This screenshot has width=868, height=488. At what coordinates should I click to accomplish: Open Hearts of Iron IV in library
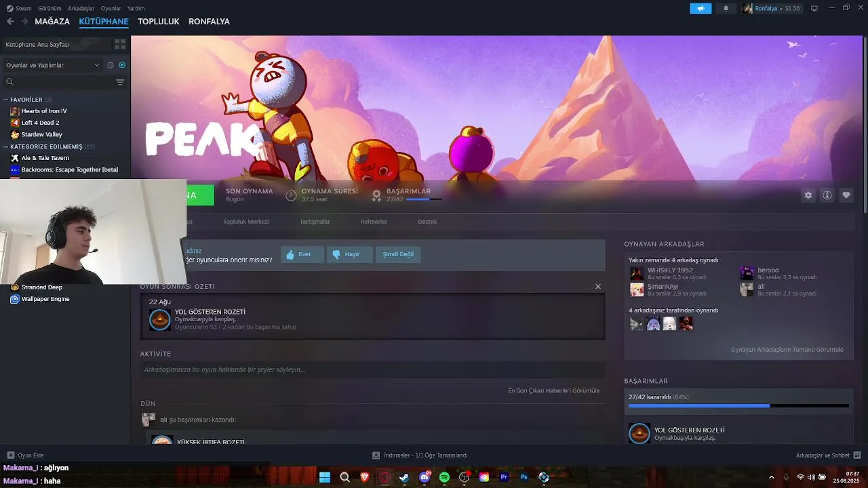click(43, 111)
